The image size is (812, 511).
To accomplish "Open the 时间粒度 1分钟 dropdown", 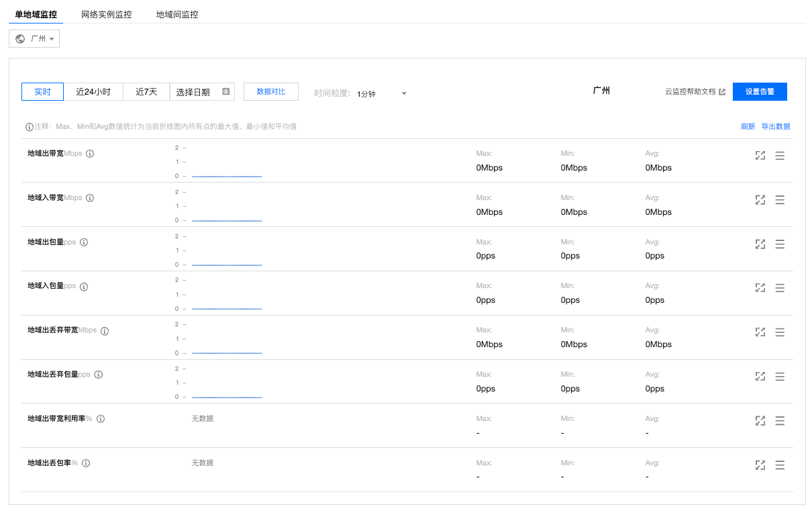I will [382, 94].
